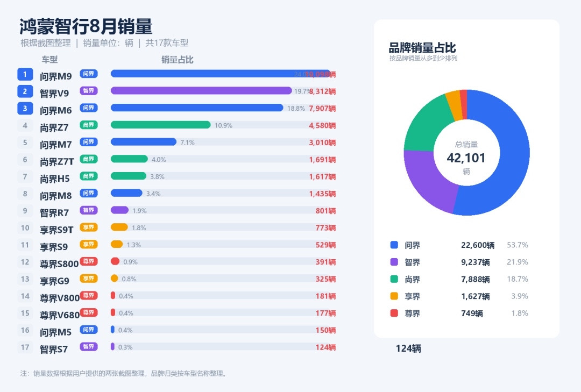Click the model name 尚界Z7T

pyautogui.click(x=57, y=161)
